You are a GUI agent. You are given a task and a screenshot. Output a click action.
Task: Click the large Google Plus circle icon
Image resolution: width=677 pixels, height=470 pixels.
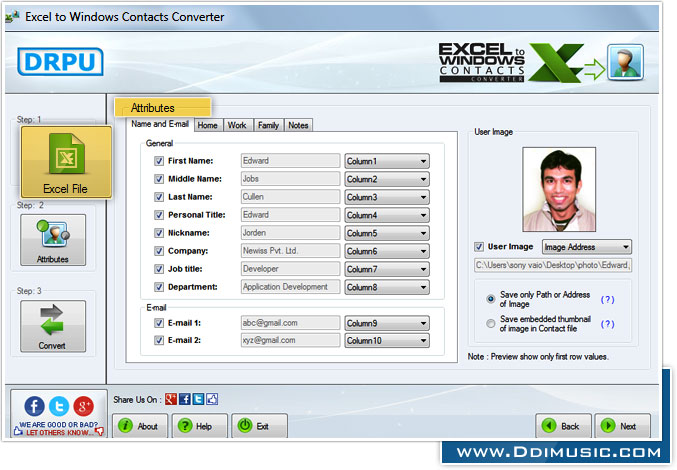pyautogui.click(x=84, y=406)
